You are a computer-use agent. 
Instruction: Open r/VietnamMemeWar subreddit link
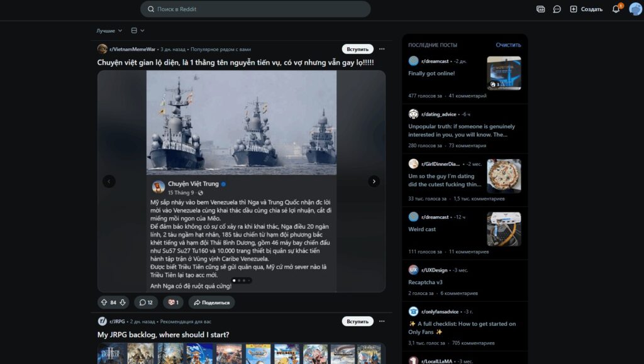pos(132,49)
